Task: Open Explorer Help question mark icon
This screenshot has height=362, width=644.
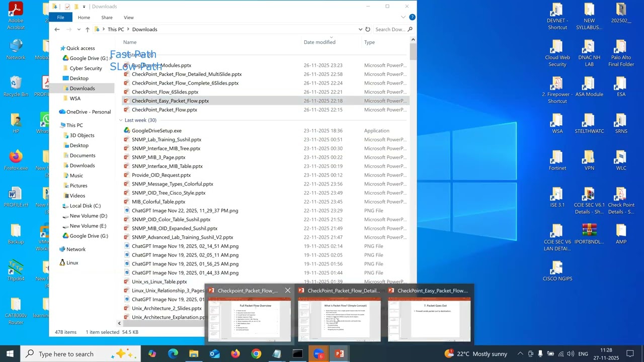Action: click(412, 17)
